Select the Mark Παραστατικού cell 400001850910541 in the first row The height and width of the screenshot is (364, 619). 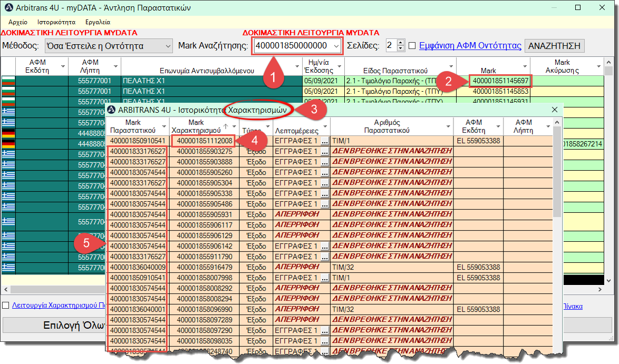coord(138,141)
